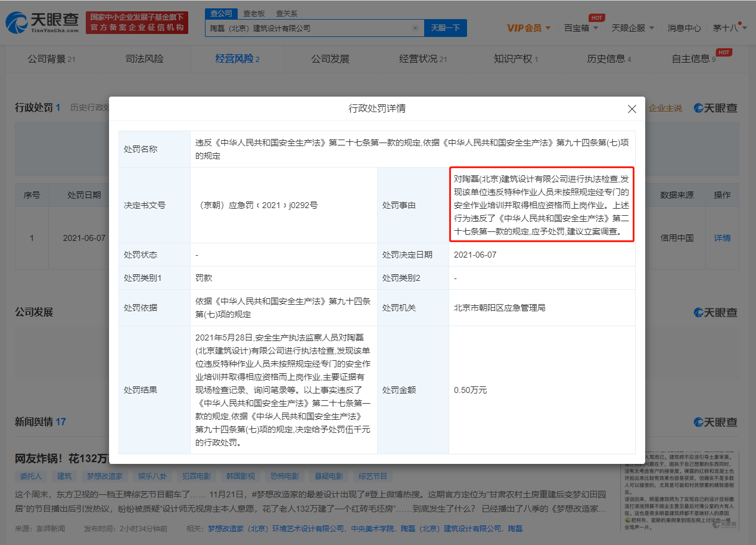Click the 行政处罚 section heading

pos(34,108)
